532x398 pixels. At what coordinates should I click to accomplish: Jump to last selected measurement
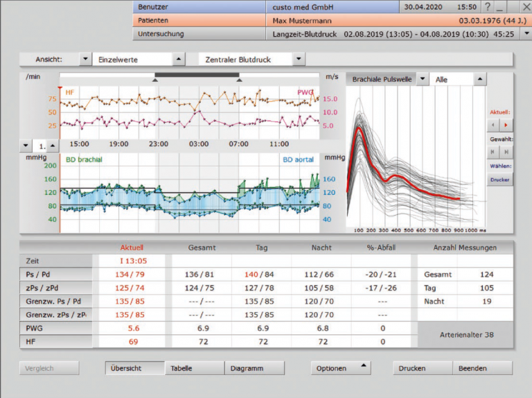coord(506,152)
